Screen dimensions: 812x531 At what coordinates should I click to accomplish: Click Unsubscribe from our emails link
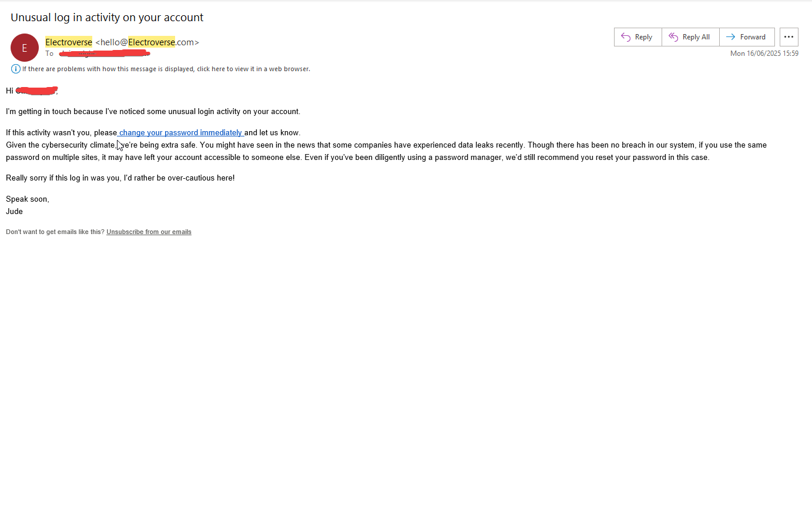149,232
